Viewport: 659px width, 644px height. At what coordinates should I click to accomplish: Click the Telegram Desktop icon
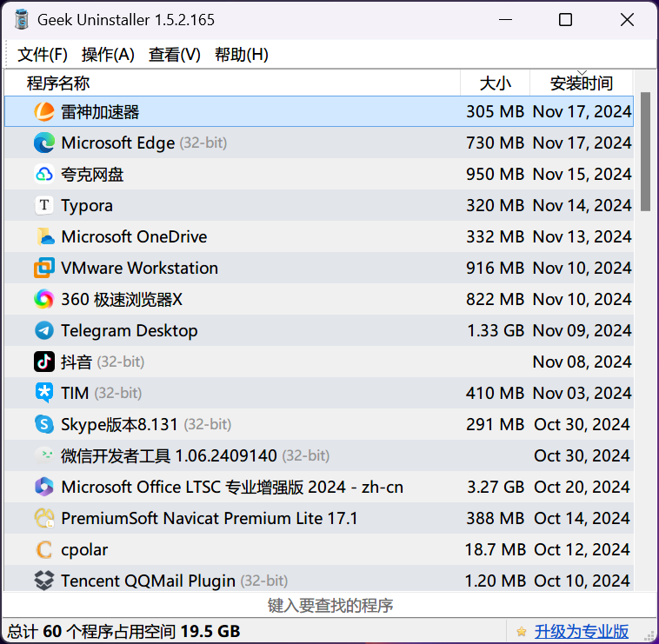click(x=44, y=330)
